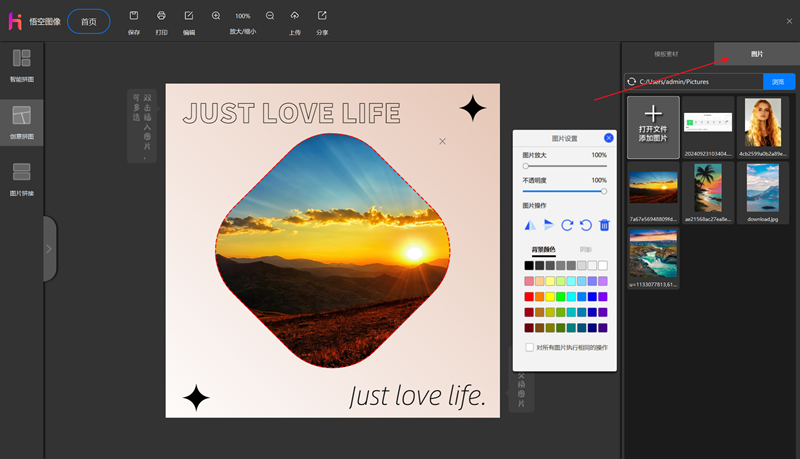This screenshot has height=459, width=800.
Task: Open the Edit (编辑) tool
Action: pos(189,16)
